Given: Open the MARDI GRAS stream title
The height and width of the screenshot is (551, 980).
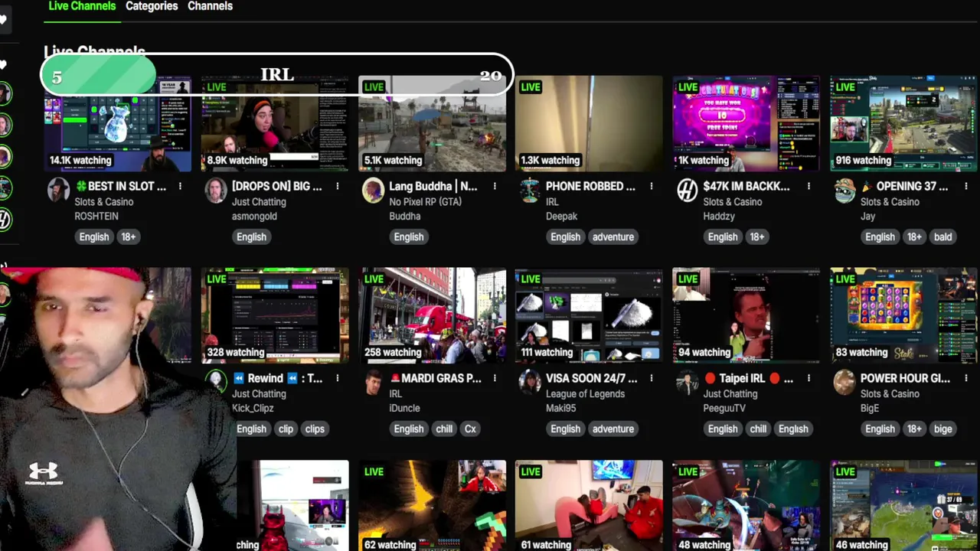Looking at the screenshot, I should [436, 378].
